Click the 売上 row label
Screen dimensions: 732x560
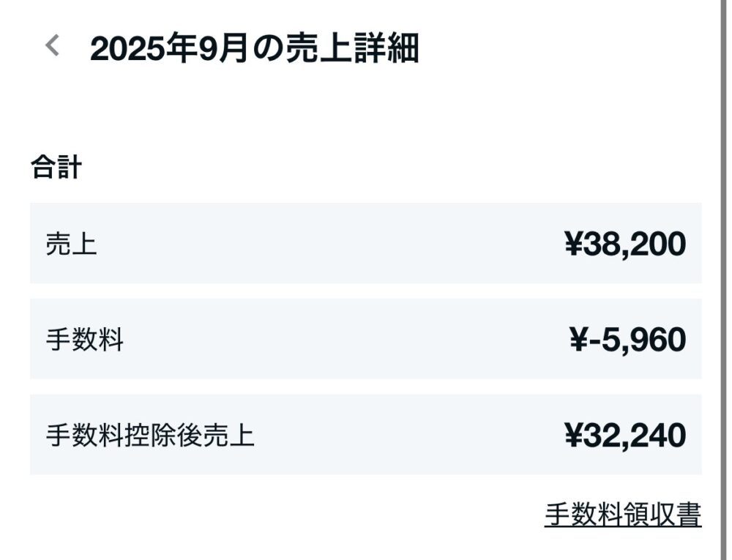[x=71, y=244]
